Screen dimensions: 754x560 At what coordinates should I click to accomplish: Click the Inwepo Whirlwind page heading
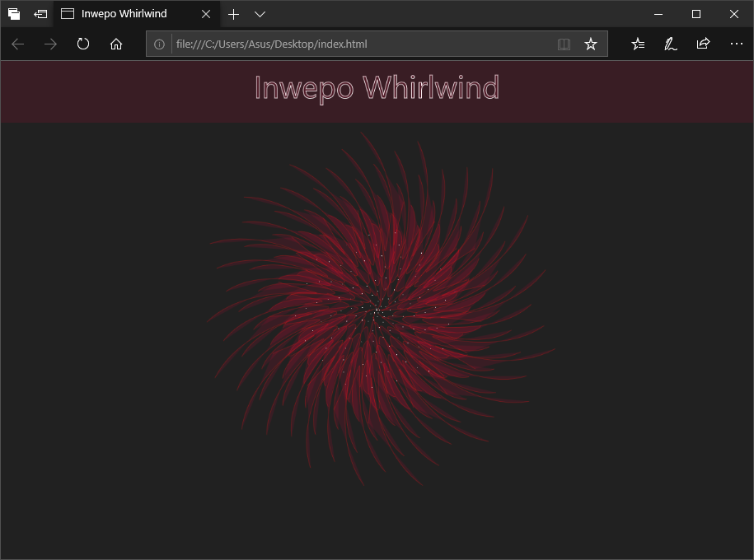click(377, 88)
